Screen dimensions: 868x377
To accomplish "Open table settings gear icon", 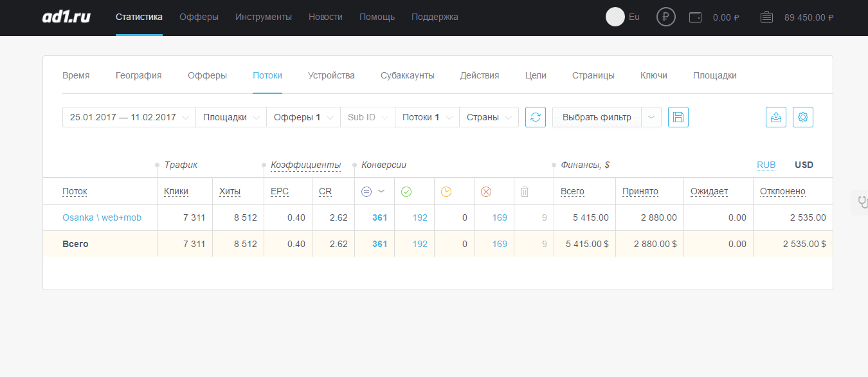I will (803, 117).
